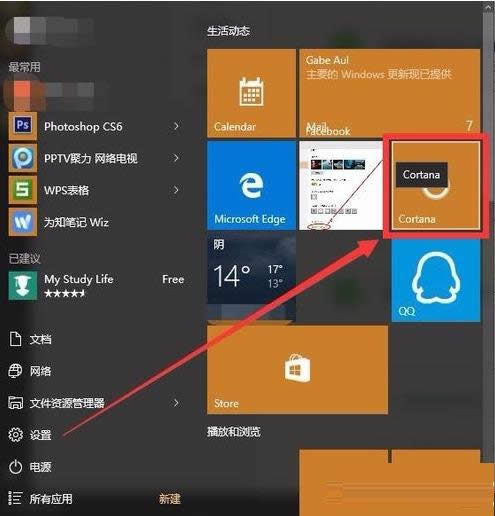This screenshot has width=495, height=516.
Task: Launch the Microsoft Edge tile
Action: [251, 185]
